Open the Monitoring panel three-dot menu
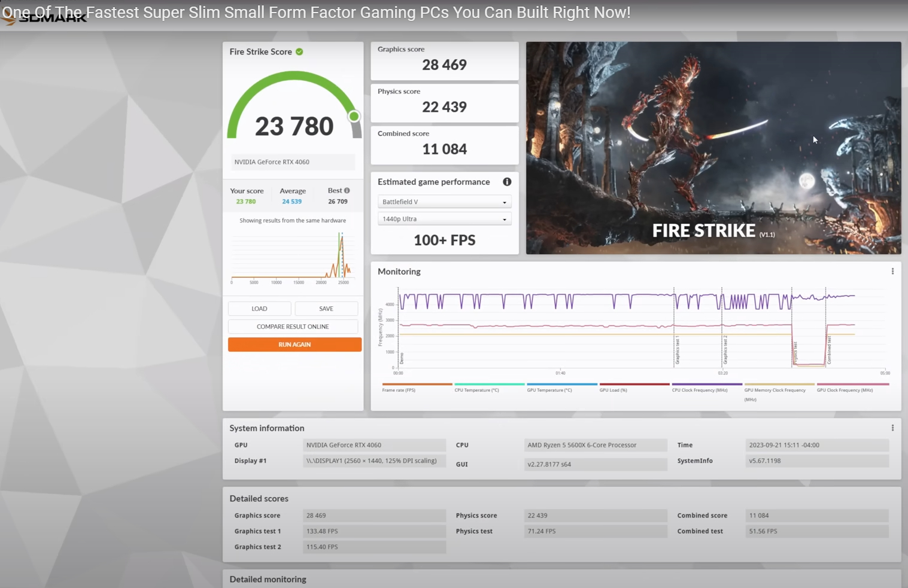This screenshot has height=588, width=908. click(x=892, y=272)
